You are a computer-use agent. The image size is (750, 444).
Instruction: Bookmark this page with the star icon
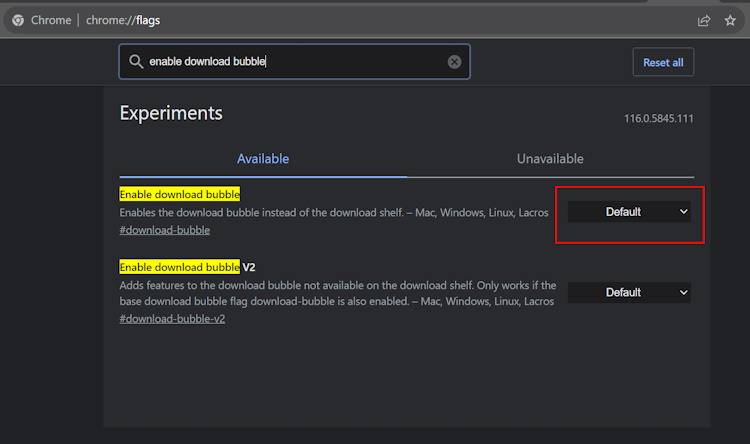730,20
